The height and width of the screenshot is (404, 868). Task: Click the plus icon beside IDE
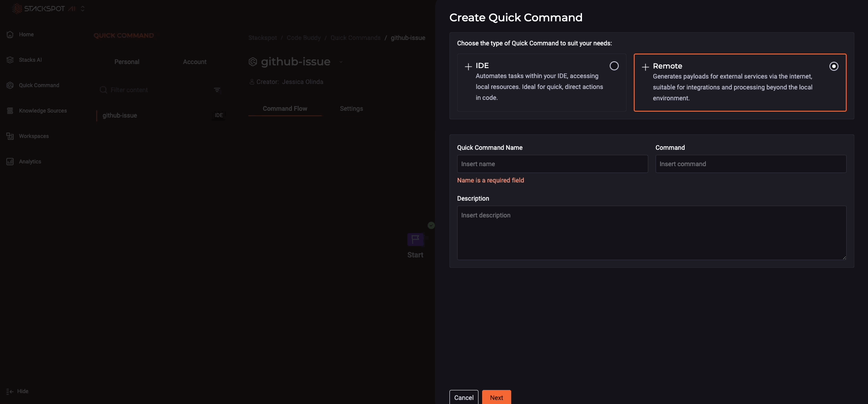point(469,67)
